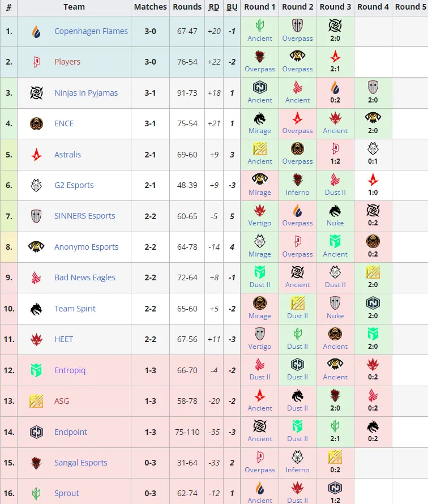The height and width of the screenshot is (504, 428).
Task: Click the Nuke map link in Team Spirit Round 3
Action: point(335,315)
